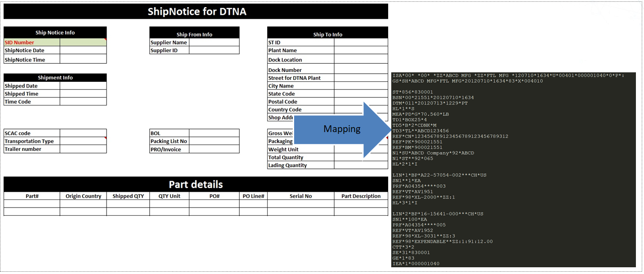Select the "PO Line#" column header
Image resolution: width=644 pixels, height=274 pixels.
click(x=253, y=196)
